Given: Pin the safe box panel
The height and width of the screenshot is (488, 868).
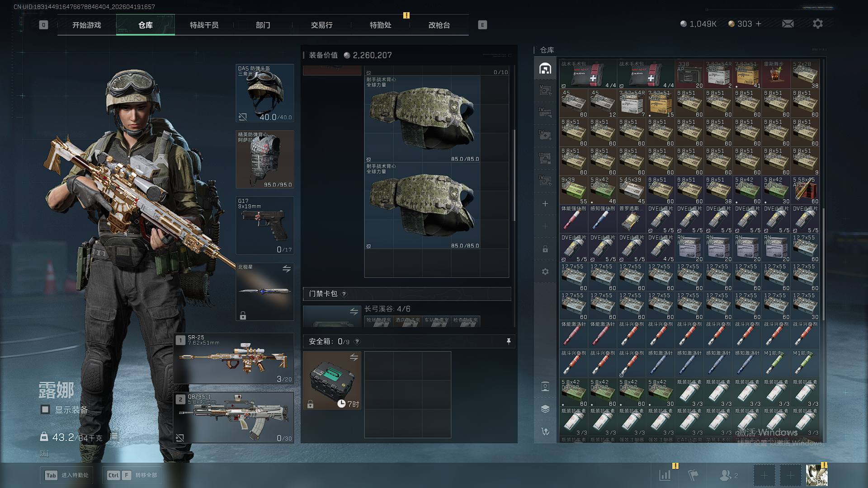Looking at the screenshot, I should [509, 341].
